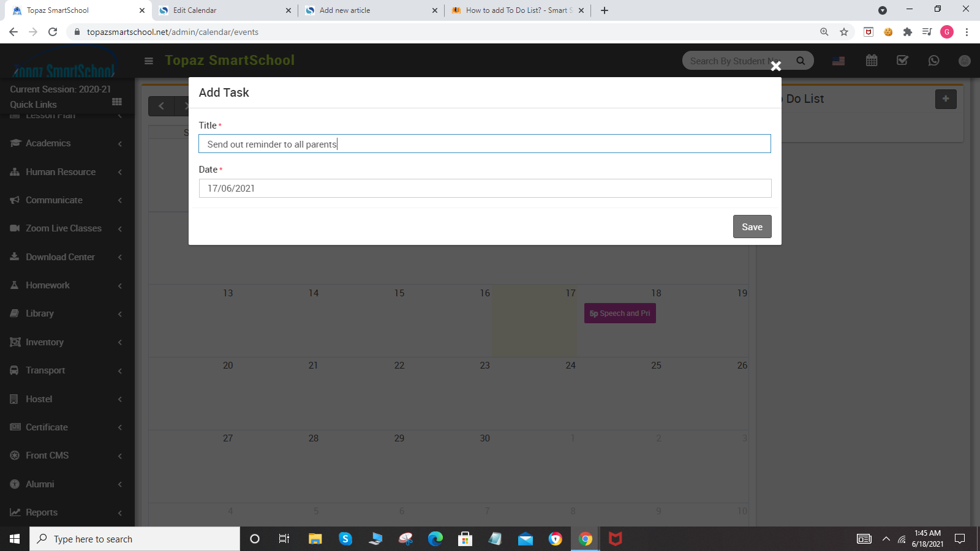The image size is (980, 551).
Task: Click the Save button in Add Task
Action: (752, 227)
